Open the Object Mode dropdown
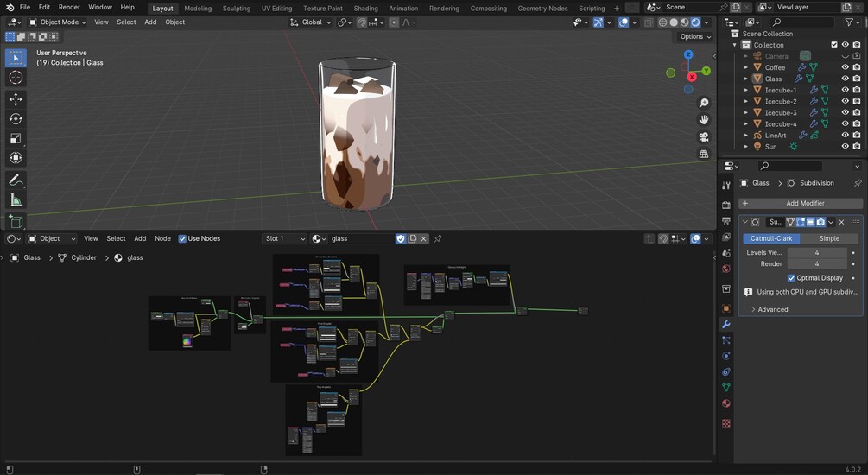The height and width of the screenshot is (475, 868). click(x=57, y=22)
